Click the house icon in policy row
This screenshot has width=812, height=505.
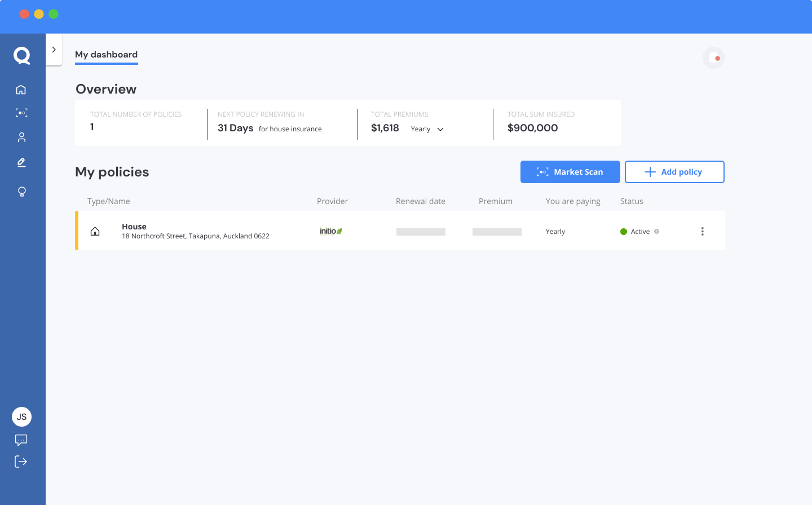(x=95, y=231)
